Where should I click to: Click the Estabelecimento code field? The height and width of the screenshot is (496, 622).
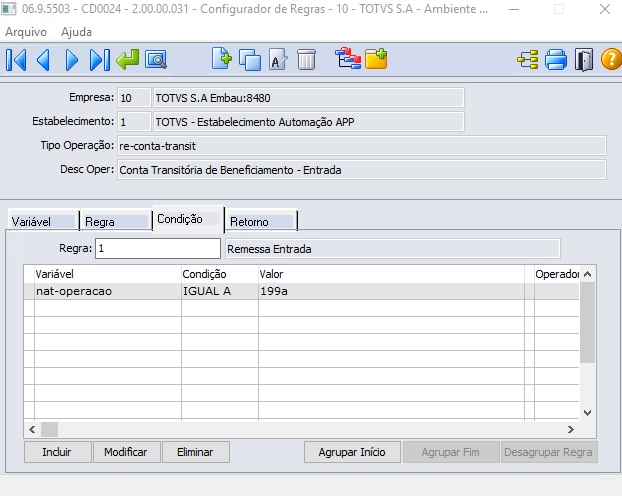[134, 122]
